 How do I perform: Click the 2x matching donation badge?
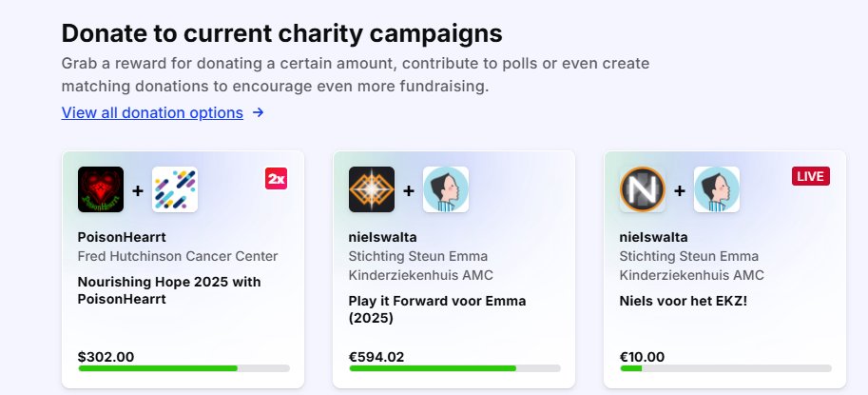[277, 178]
